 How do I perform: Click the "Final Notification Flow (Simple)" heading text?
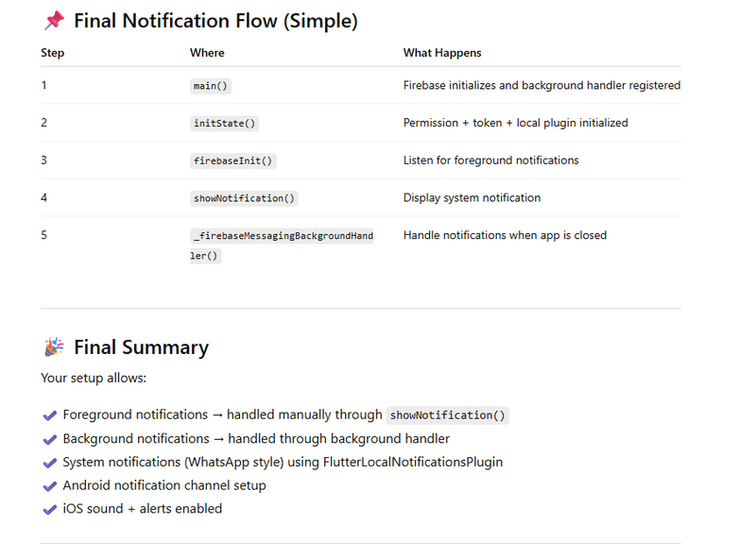coord(215,21)
